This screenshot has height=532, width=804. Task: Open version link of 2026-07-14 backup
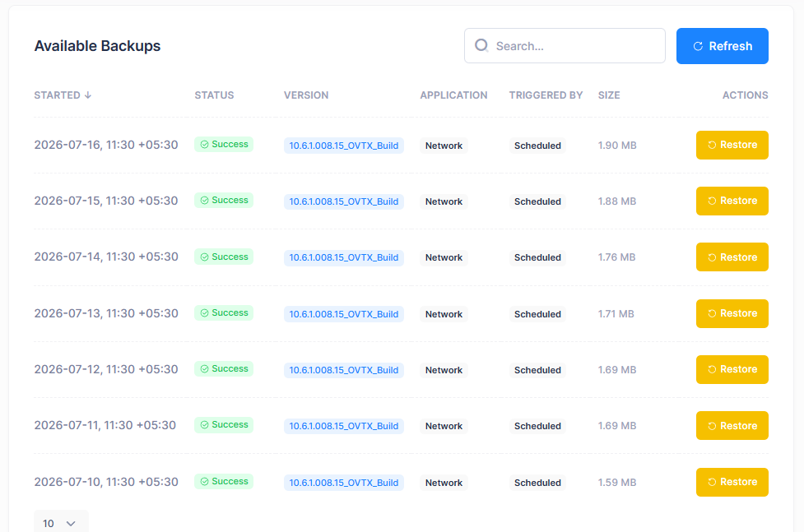[343, 257]
